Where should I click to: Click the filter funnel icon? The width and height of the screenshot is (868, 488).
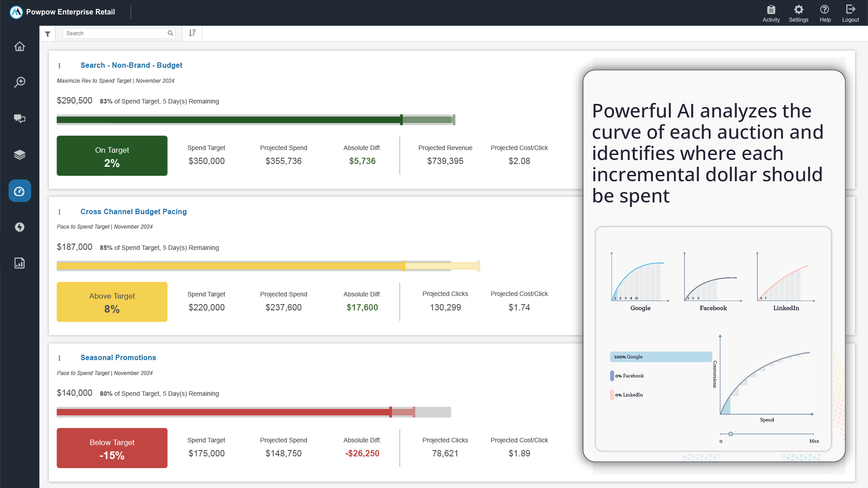(47, 34)
